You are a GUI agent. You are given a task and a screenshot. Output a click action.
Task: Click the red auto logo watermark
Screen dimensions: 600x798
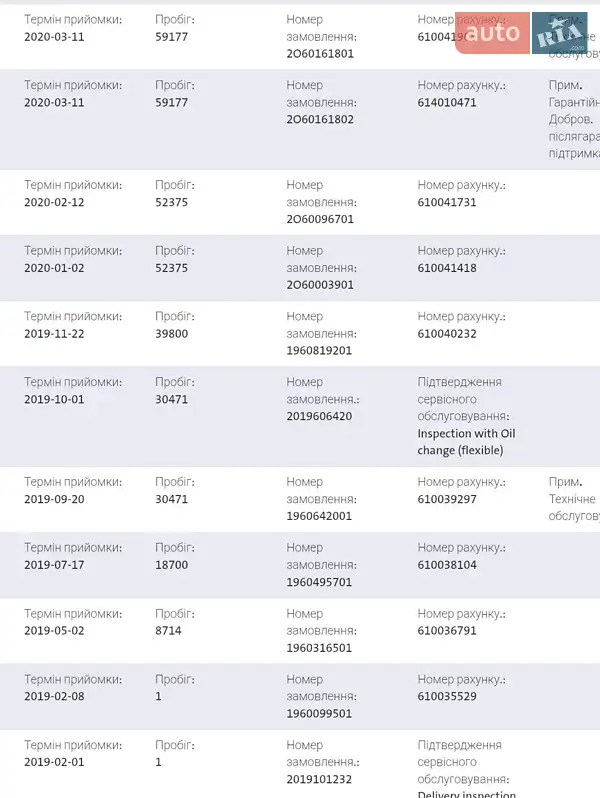coord(491,34)
